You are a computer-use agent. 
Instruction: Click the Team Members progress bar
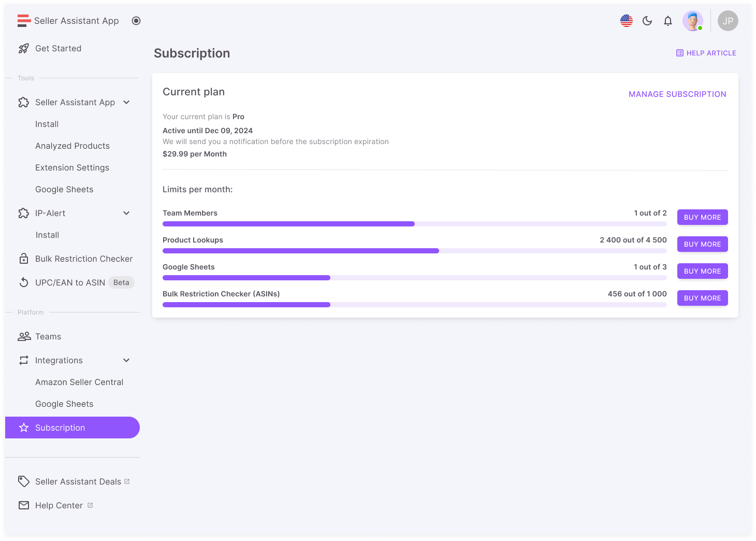(x=414, y=224)
